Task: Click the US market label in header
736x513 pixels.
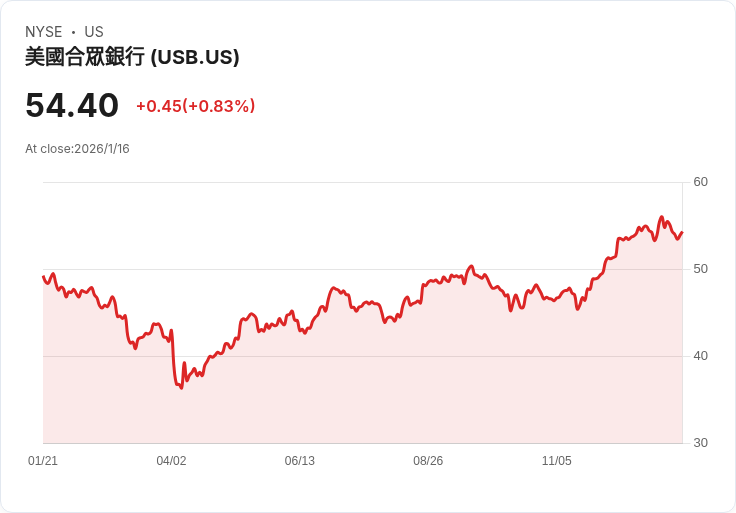Action: coord(94,32)
